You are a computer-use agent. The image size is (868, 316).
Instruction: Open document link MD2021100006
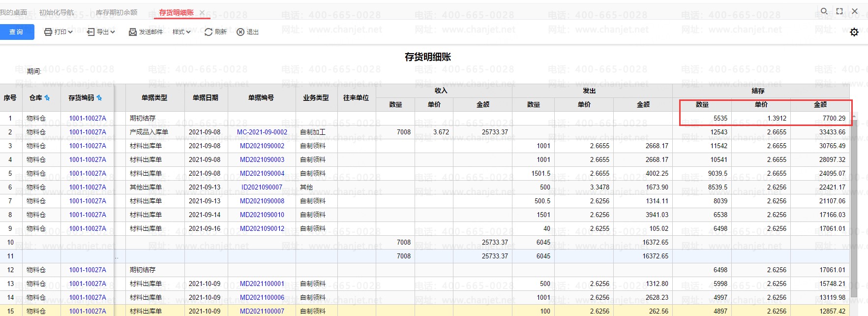(262, 298)
